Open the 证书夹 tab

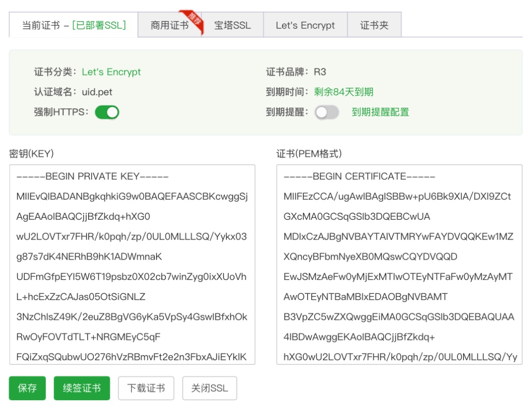(x=374, y=25)
